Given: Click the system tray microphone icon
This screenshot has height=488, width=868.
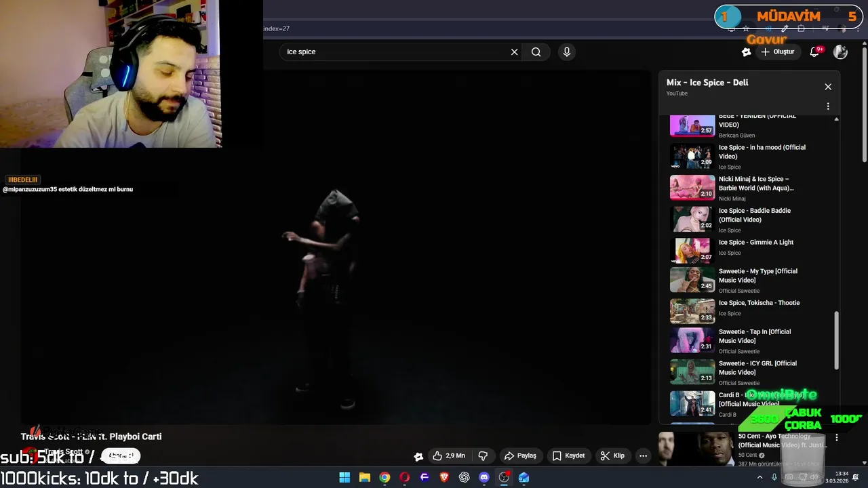Looking at the screenshot, I should tap(774, 477).
